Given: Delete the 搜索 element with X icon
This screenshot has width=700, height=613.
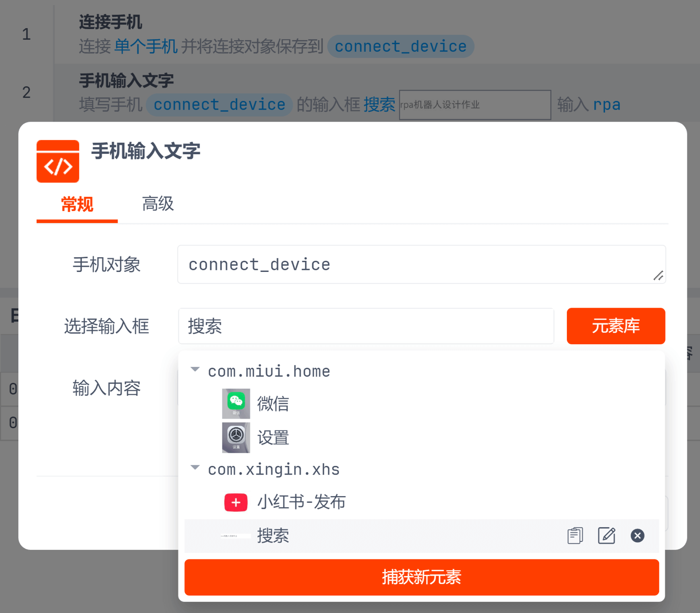Looking at the screenshot, I should tap(637, 535).
